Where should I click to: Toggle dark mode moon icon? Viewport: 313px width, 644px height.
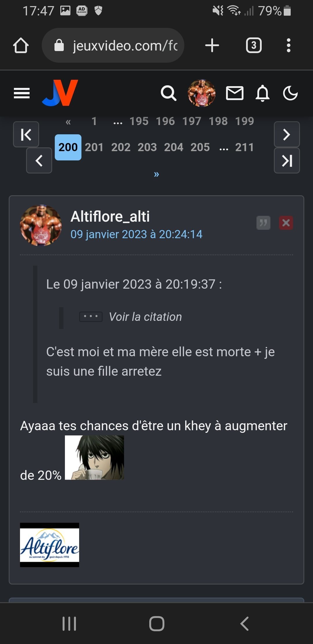pyautogui.click(x=290, y=93)
